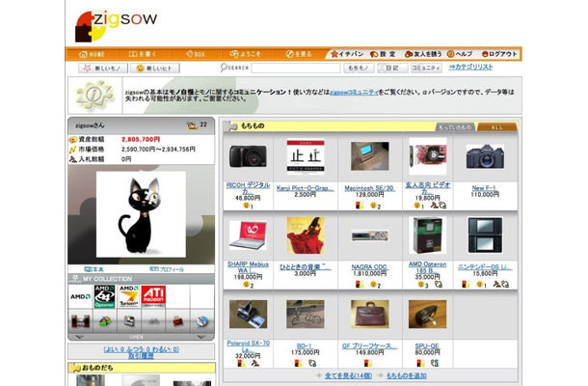Open the NAGRA CDC item link
The height and width of the screenshot is (386, 588).
369,267
